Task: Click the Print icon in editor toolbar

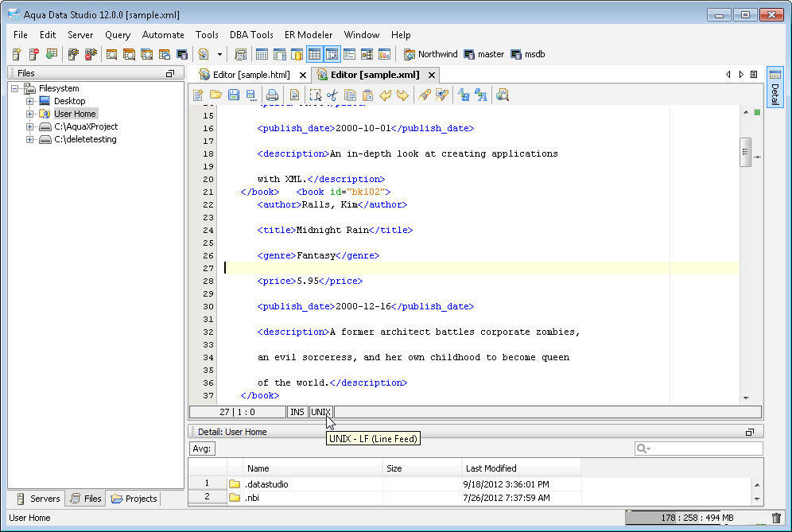Action: 272,95
